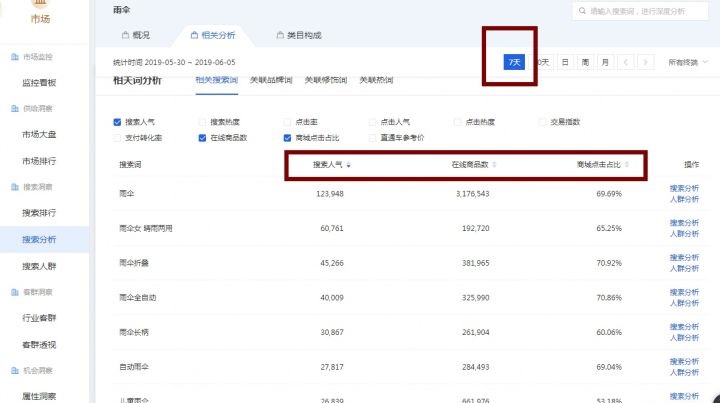Uncheck the 商城点击占比 checkbox
The image size is (724, 403).
point(287,138)
